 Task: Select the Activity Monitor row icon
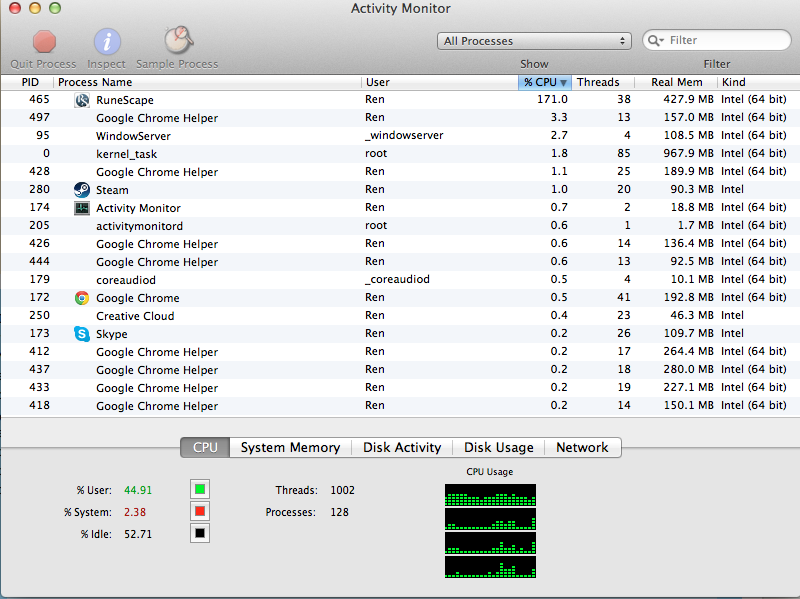pos(82,208)
